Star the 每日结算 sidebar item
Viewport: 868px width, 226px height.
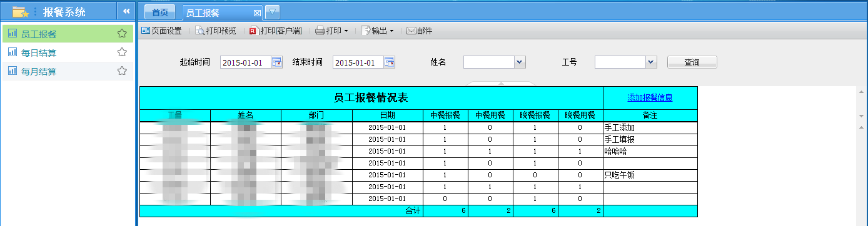[x=122, y=52]
